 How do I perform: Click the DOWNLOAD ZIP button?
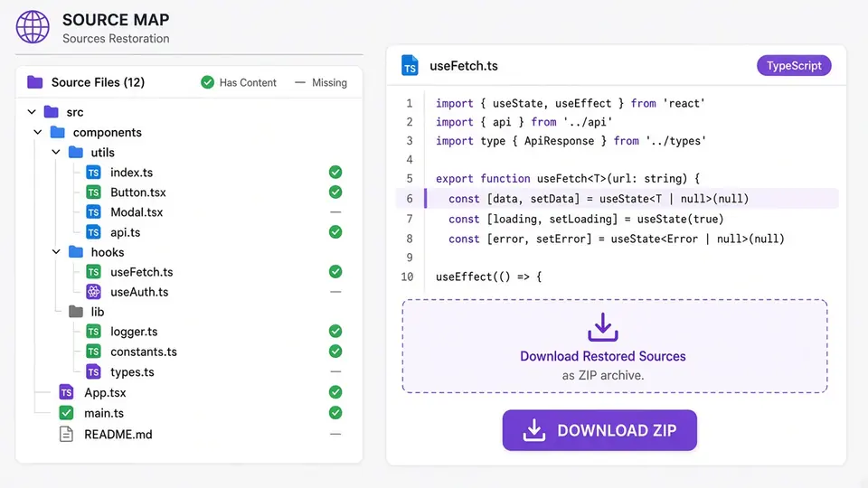tap(599, 430)
